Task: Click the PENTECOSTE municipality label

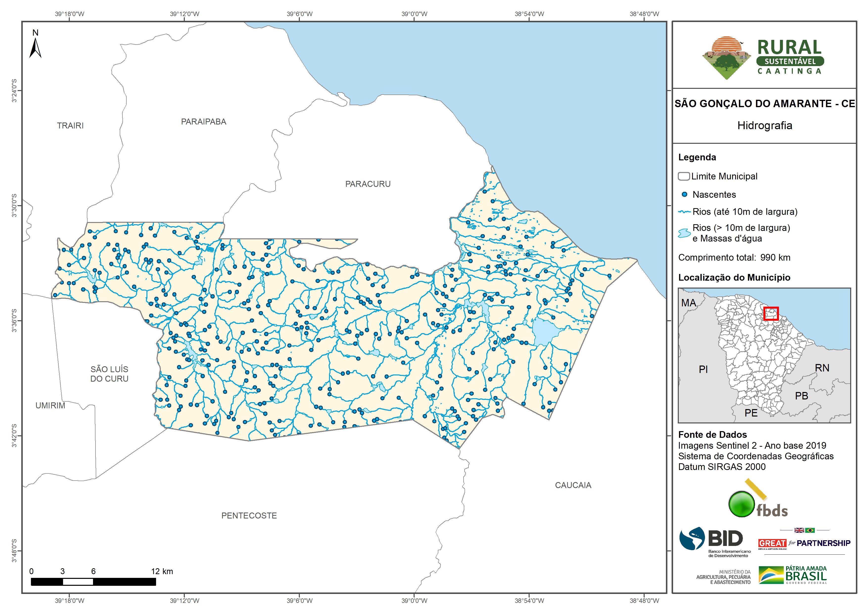Action: (249, 515)
